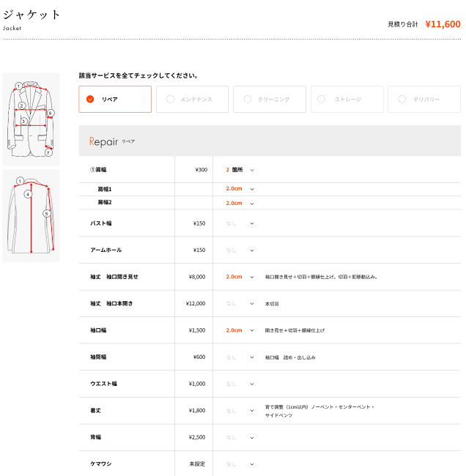Open the ケマワシ dropdown
Image resolution: width=466 pixels, height=476 pixels.
coord(240,464)
